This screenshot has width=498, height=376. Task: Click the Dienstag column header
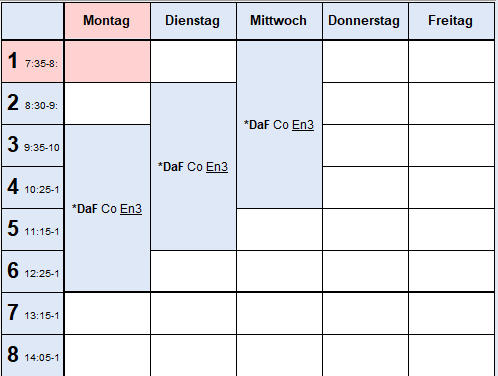193,21
